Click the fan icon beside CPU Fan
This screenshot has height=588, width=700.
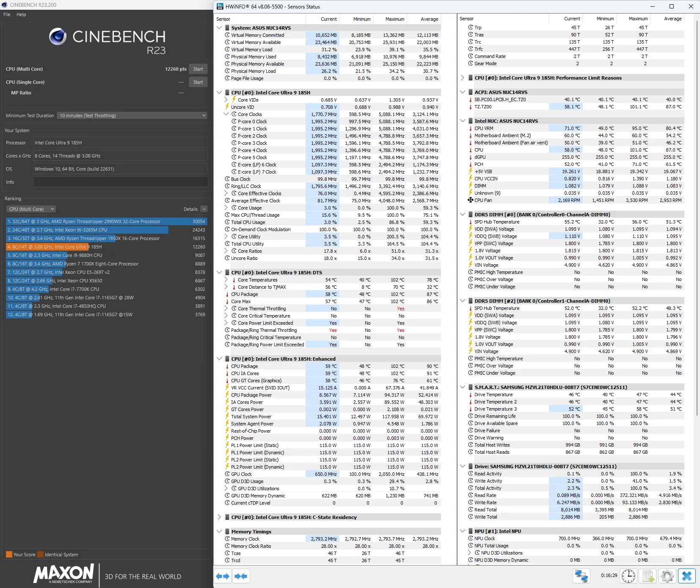470,200
